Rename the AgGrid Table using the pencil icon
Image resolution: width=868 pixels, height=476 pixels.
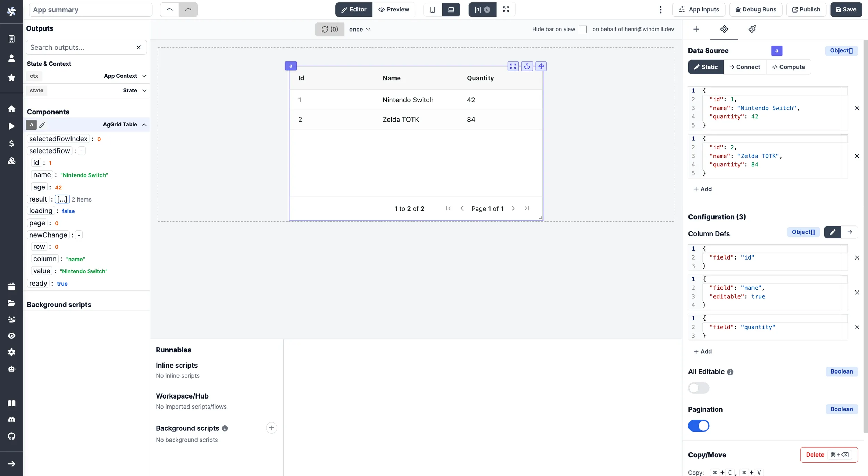[x=42, y=124]
